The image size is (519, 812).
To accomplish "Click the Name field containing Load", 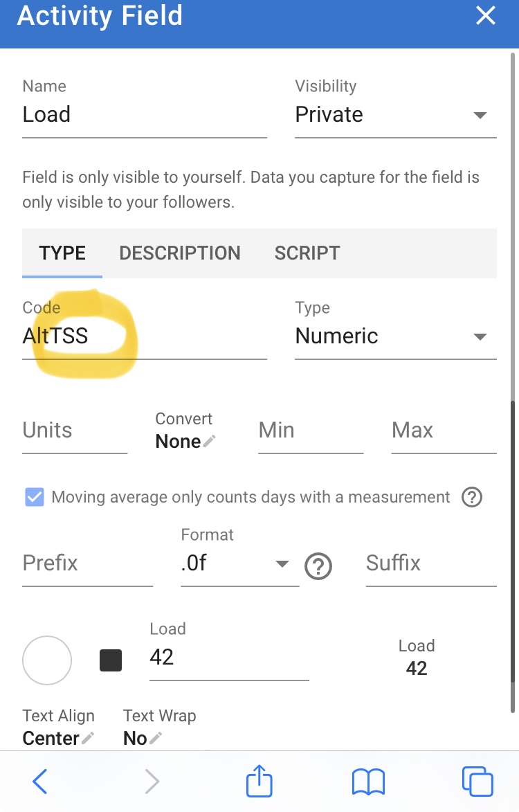I will (145, 115).
